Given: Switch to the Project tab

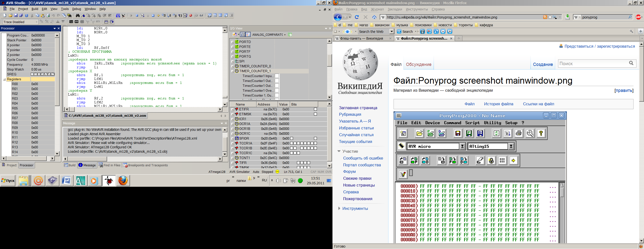Looking at the screenshot, I should tap(9, 165).
